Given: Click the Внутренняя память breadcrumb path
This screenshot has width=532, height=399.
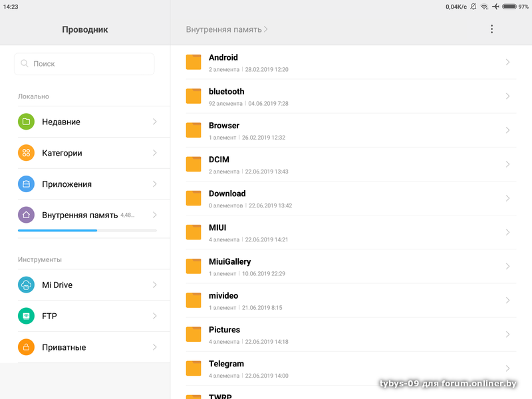Looking at the screenshot, I should click(x=227, y=29).
